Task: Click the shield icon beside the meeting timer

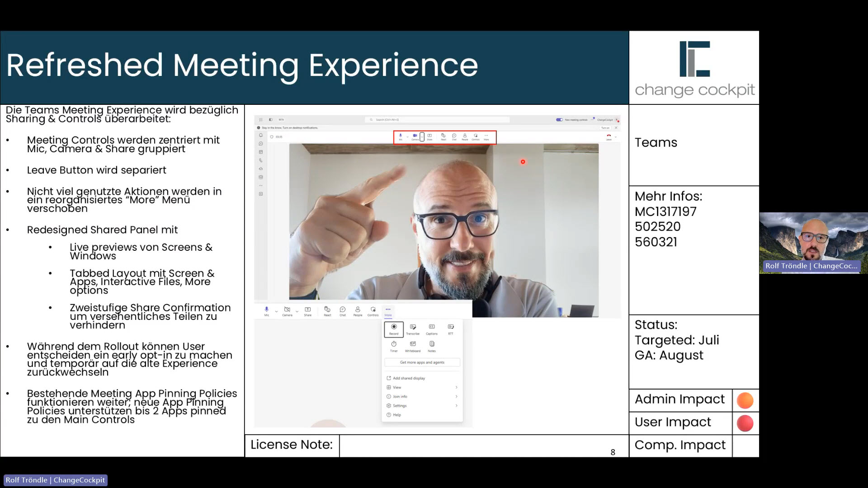Action: click(272, 137)
